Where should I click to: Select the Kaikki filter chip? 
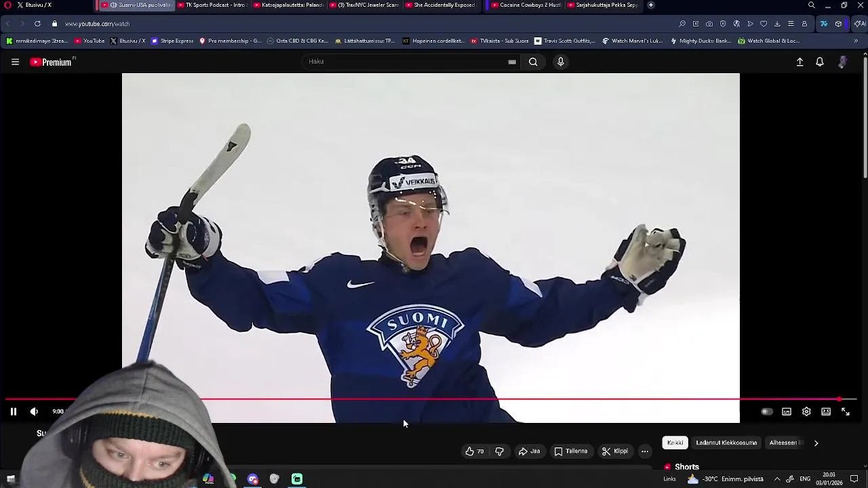tap(675, 443)
